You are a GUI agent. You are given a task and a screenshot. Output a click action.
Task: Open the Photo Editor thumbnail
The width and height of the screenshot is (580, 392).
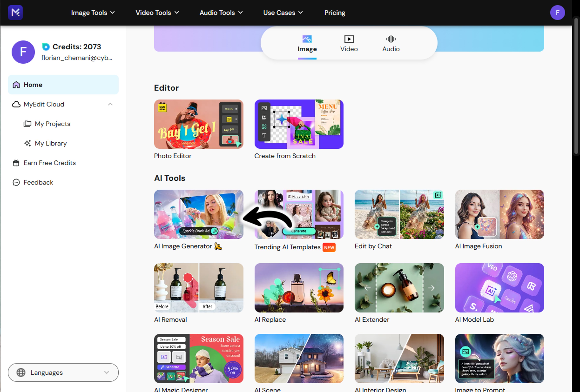198,124
